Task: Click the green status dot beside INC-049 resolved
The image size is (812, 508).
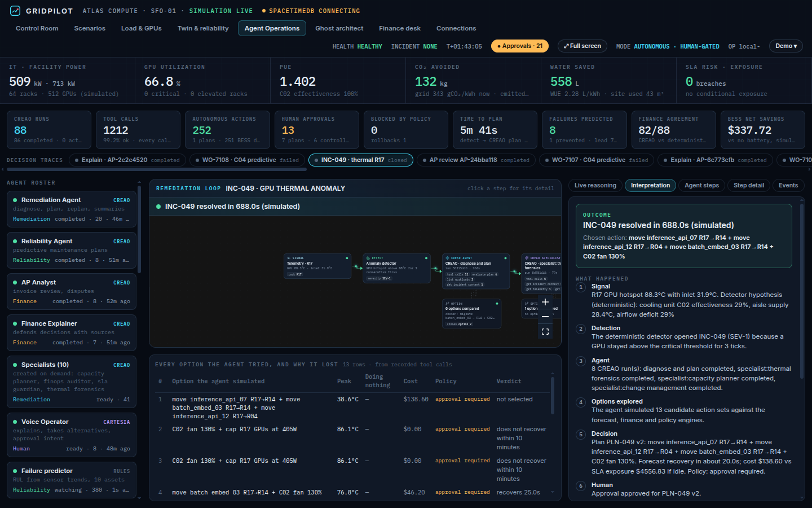Action: (158, 207)
